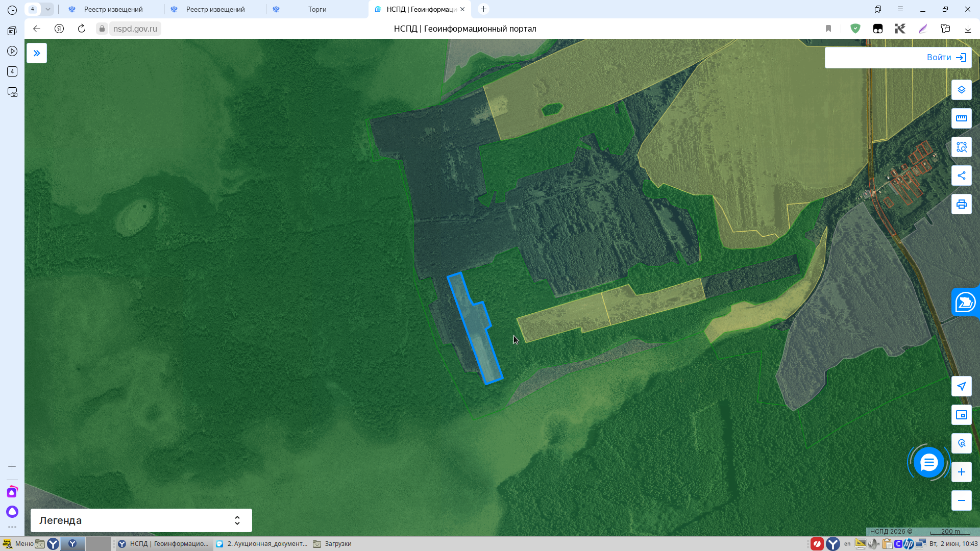980x551 pixels.
Task: Expand the left sidebar panel with double-chevron button
Action: pos(37,53)
